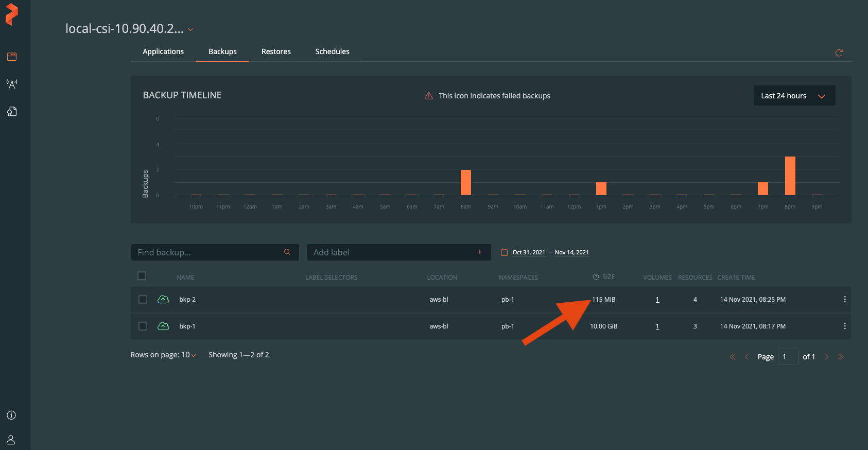The height and width of the screenshot is (450, 868).
Task: Open the user profile icon
Action: 11,440
